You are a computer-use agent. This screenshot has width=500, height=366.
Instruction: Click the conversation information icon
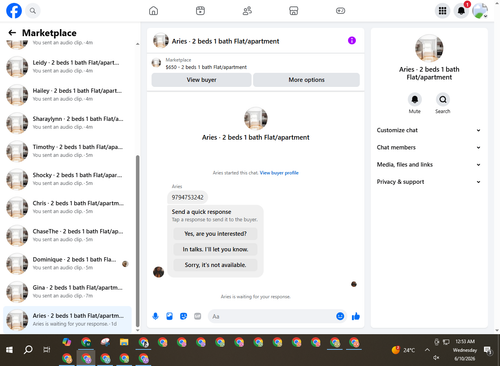point(352,41)
